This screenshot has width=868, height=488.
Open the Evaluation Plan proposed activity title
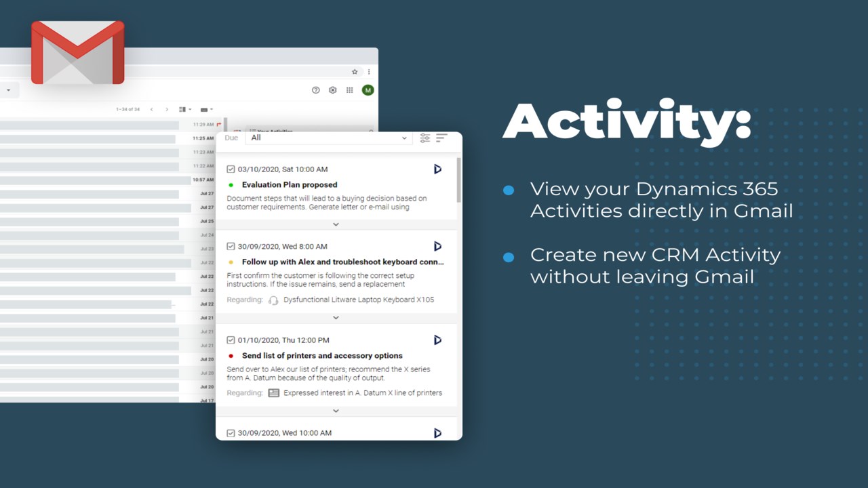(x=290, y=184)
